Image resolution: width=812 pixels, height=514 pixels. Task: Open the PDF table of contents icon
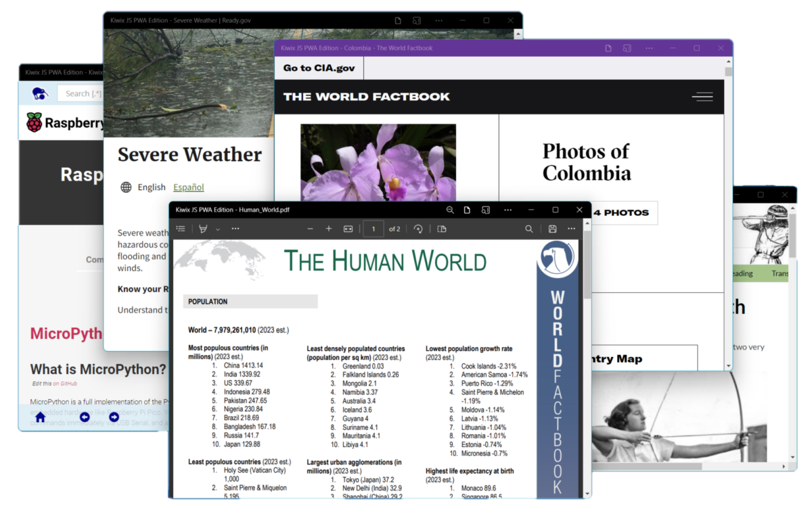click(x=181, y=229)
